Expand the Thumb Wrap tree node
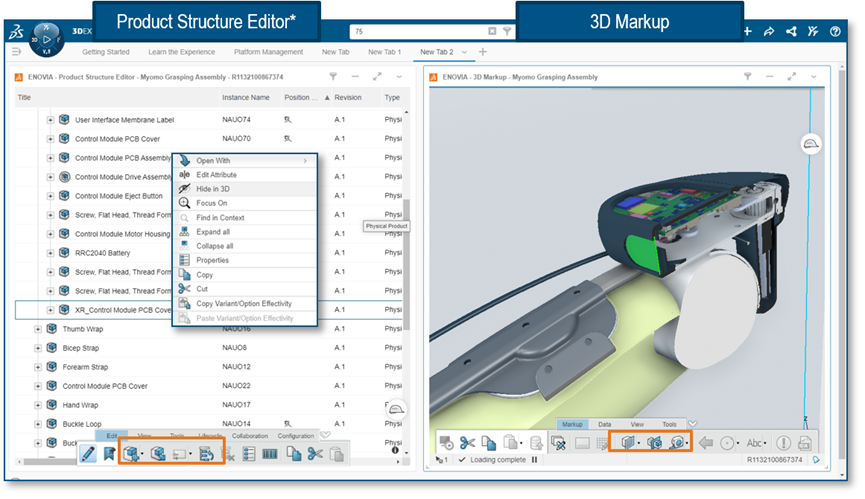This screenshot has width=865, height=499. (x=38, y=329)
